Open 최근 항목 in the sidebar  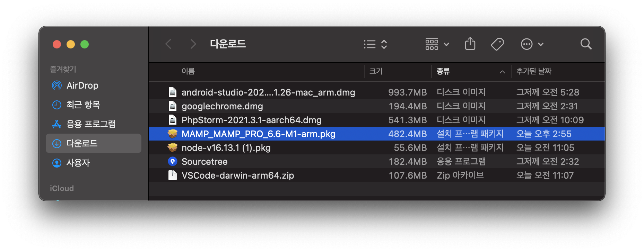[94, 105]
